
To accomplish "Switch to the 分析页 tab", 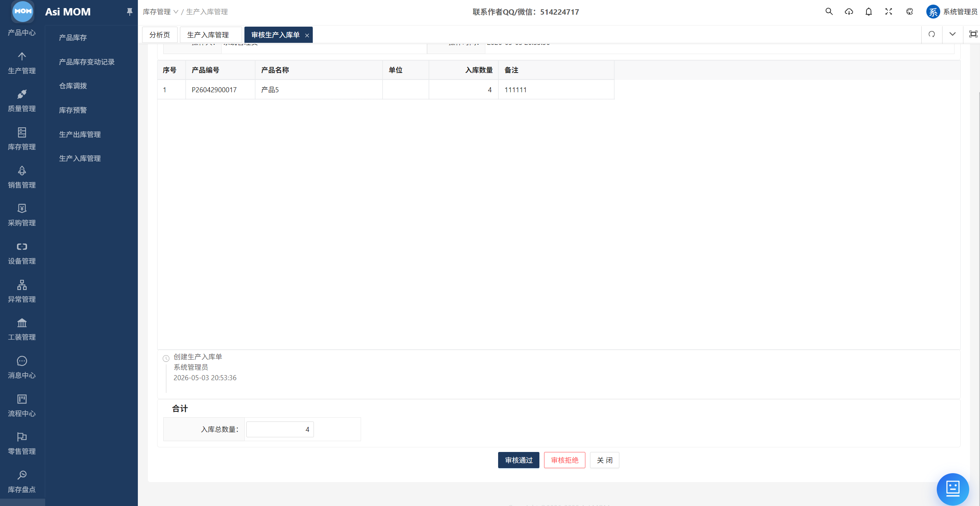I will tap(160, 35).
